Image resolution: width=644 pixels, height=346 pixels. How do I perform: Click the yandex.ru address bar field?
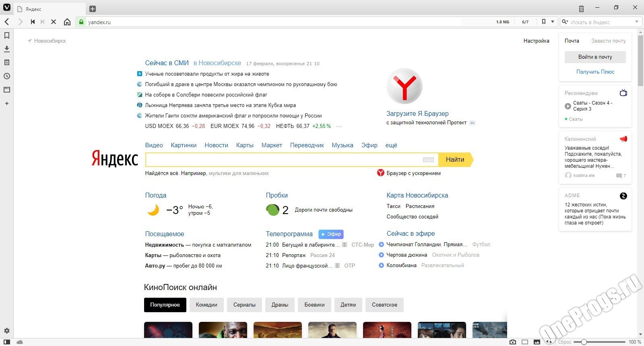point(274,22)
